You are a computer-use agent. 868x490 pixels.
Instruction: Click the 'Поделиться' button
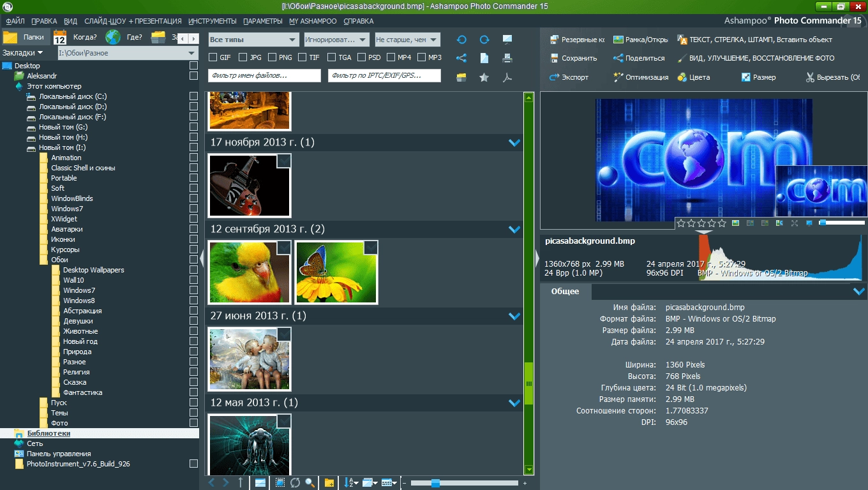[639, 58]
